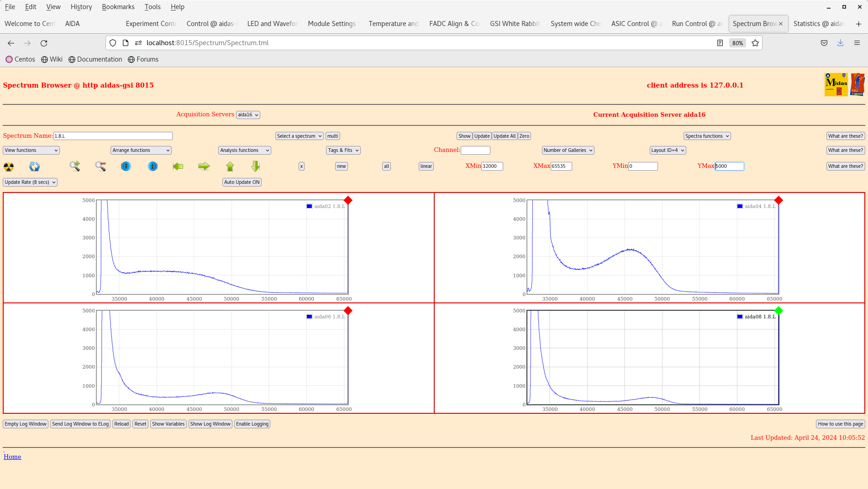Expand the Select a spectrum dropdown
The height and width of the screenshot is (489, 868).
point(299,135)
